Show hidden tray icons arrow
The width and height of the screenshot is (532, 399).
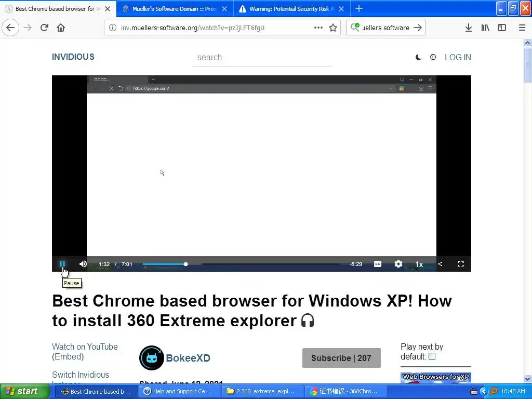coord(484,391)
